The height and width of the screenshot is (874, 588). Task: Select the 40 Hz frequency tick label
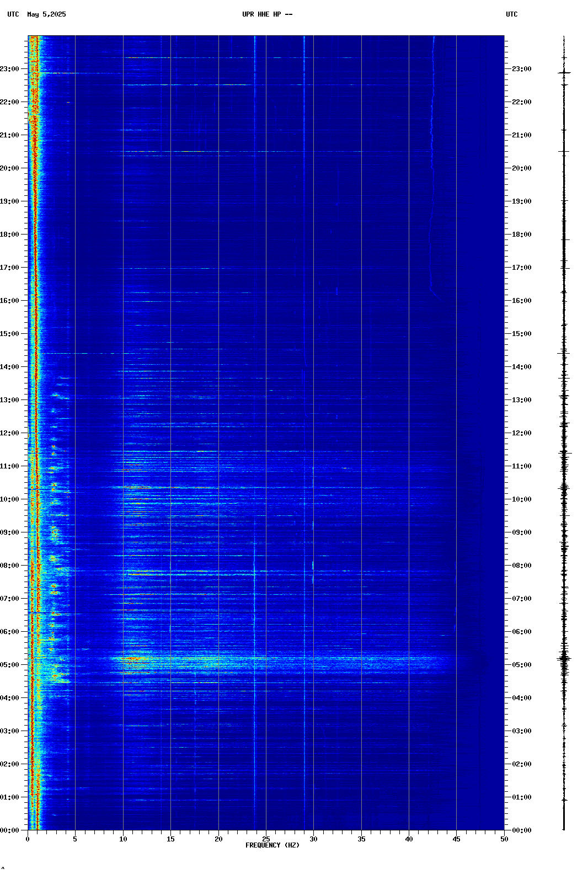point(409,839)
